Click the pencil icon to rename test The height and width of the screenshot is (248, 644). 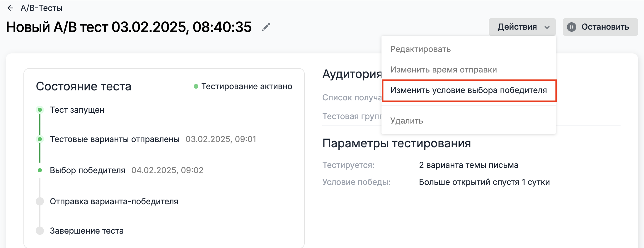[x=266, y=27]
